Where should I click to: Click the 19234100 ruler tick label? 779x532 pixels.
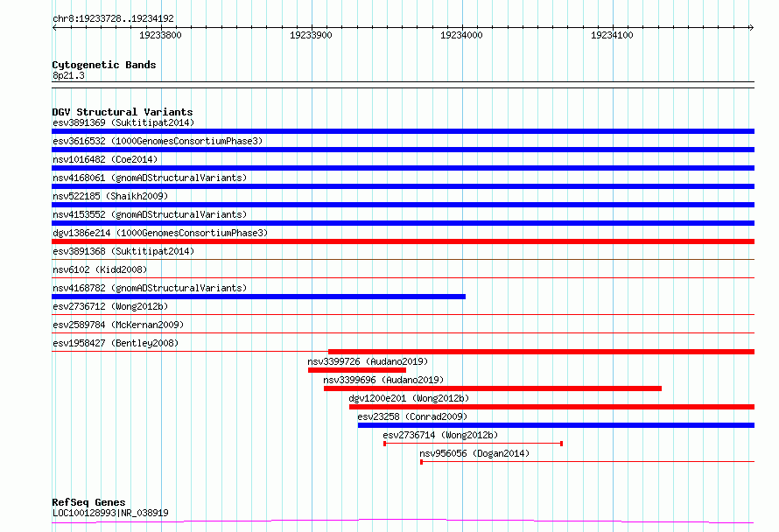pyautogui.click(x=612, y=35)
